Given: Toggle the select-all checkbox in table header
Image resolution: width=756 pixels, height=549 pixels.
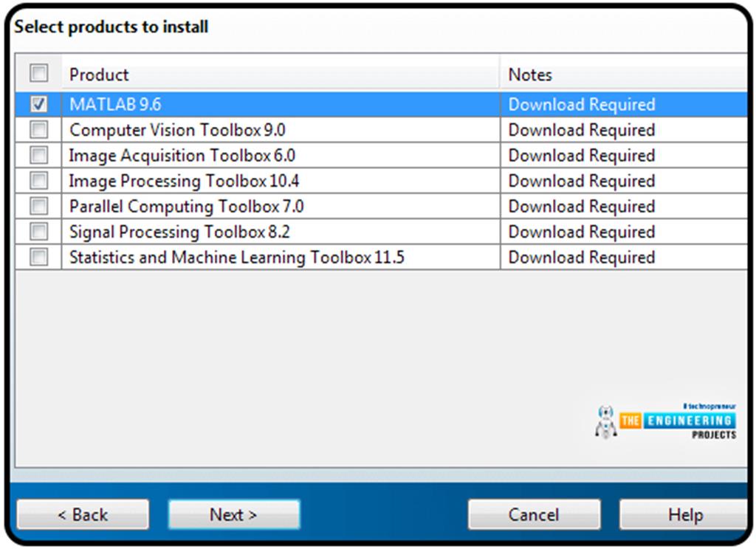Looking at the screenshot, I should 38,73.
